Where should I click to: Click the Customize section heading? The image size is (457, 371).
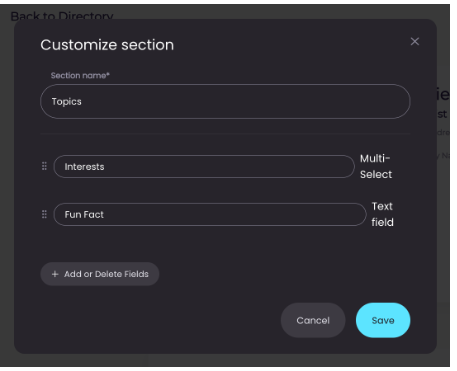click(x=107, y=45)
